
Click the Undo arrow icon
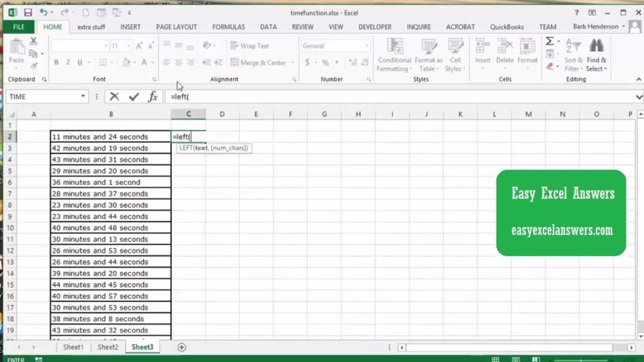tap(44, 13)
